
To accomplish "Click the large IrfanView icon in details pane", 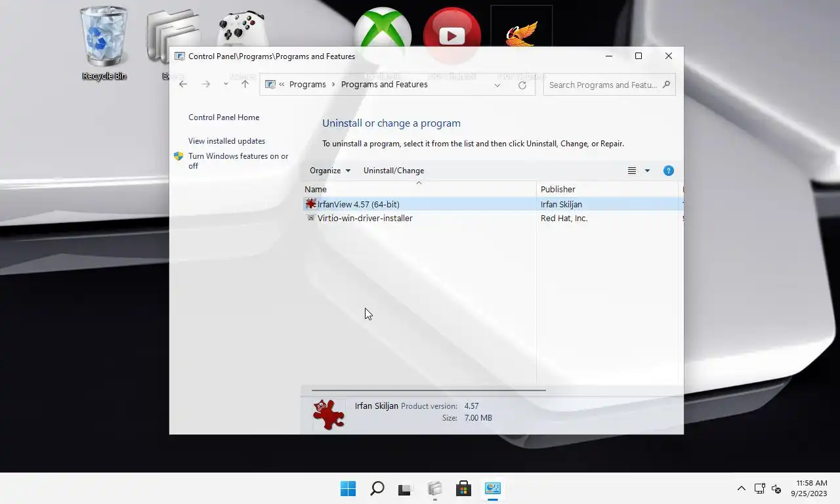I will tap(329, 414).
